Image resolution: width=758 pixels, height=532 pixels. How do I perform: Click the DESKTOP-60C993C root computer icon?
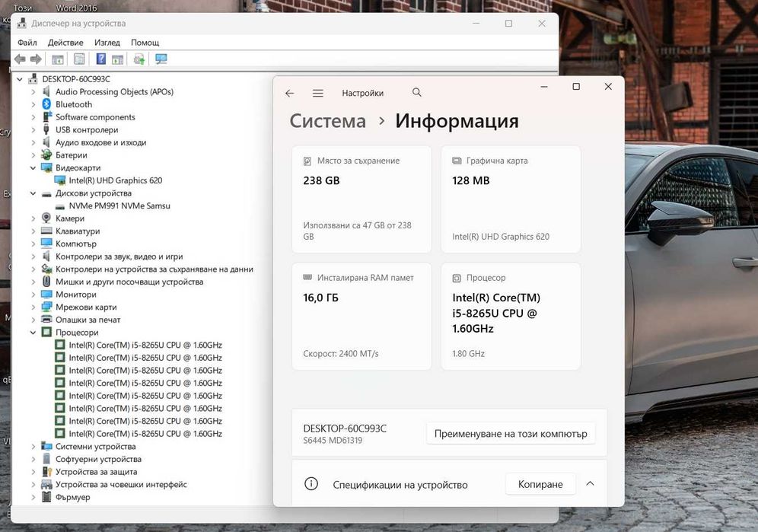33,78
